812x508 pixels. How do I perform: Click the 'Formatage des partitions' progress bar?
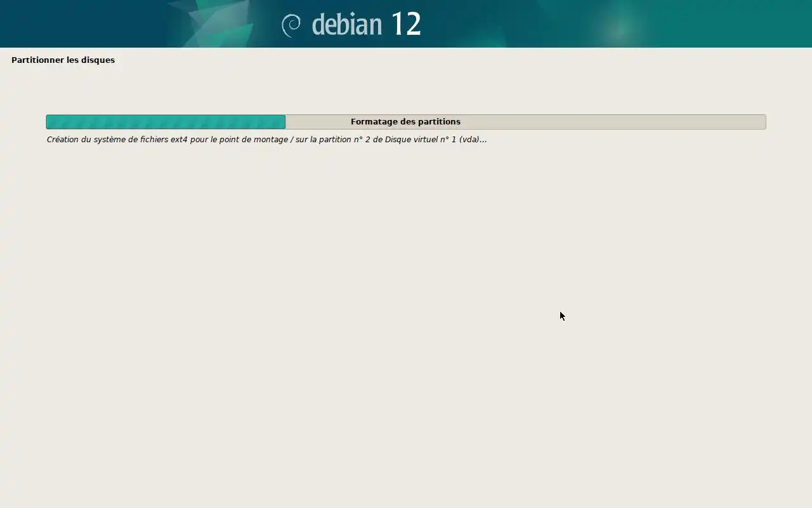tap(406, 122)
